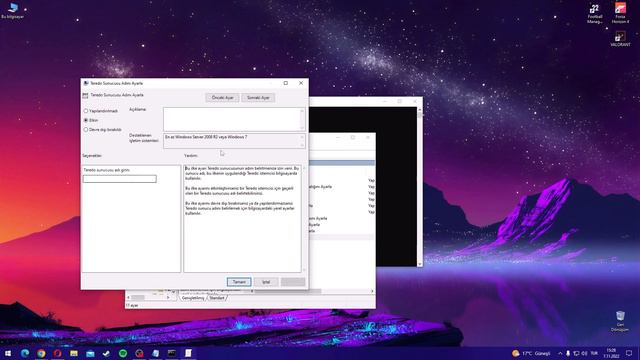
Task: Click the TUR input language indicator
Action: (x=594, y=353)
